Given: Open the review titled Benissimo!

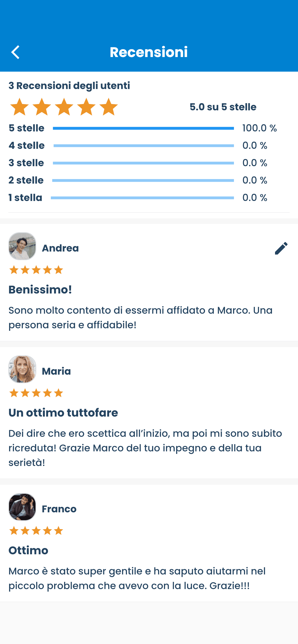Looking at the screenshot, I should pyautogui.click(x=40, y=290).
